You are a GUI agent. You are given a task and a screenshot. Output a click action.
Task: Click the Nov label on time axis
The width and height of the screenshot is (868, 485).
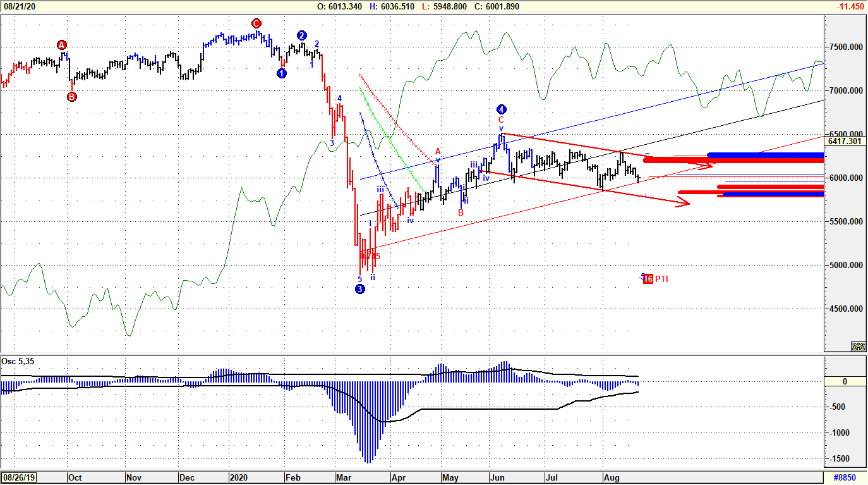[134, 478]
